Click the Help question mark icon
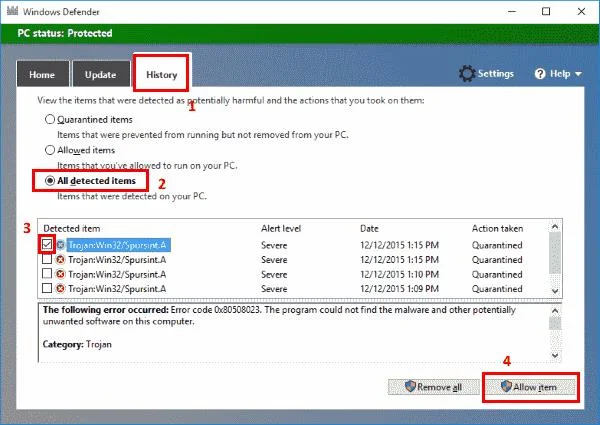 (x=540, y=74)
